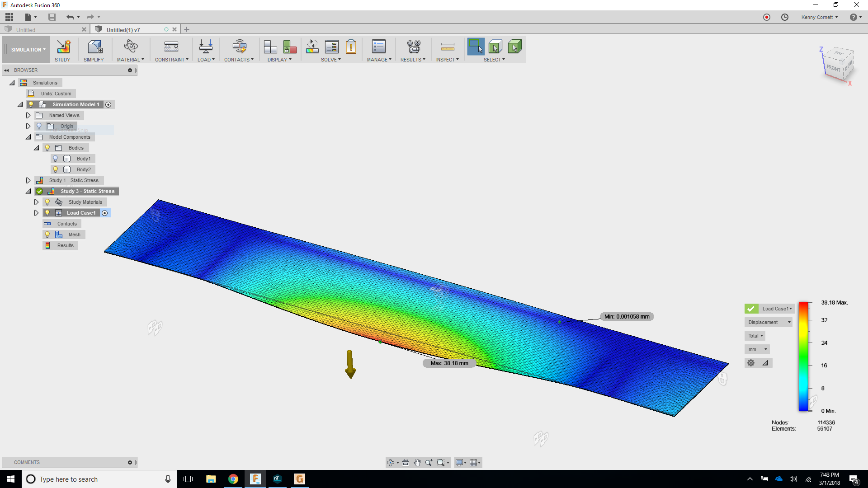Open the SIMULATION workspace menu
The width and height of the screenshot is (868, 488).
[26, 49]
